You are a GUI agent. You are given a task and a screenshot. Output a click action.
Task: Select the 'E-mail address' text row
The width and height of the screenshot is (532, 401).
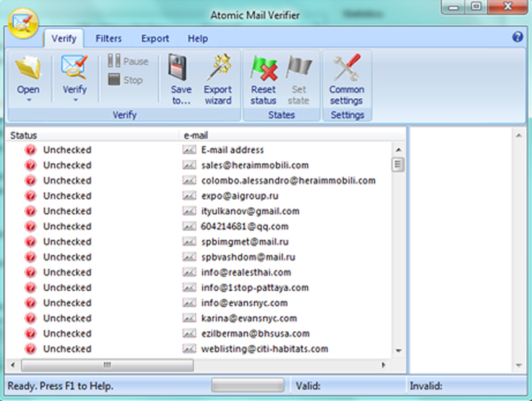coord(232,150)
